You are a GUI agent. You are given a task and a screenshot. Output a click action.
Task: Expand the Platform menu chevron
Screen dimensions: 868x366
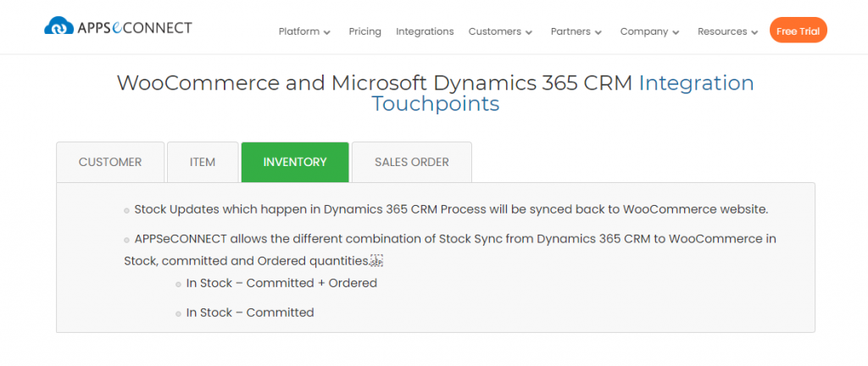coord(327,33)
